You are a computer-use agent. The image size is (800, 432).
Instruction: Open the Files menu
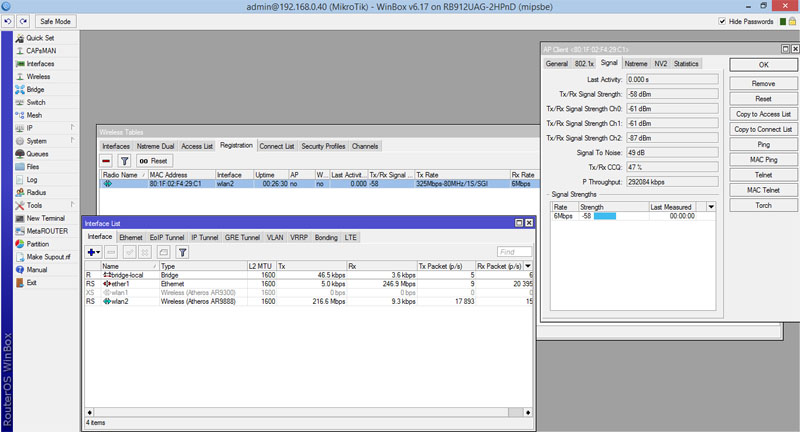pyautogui.click(x=33, y=167)
